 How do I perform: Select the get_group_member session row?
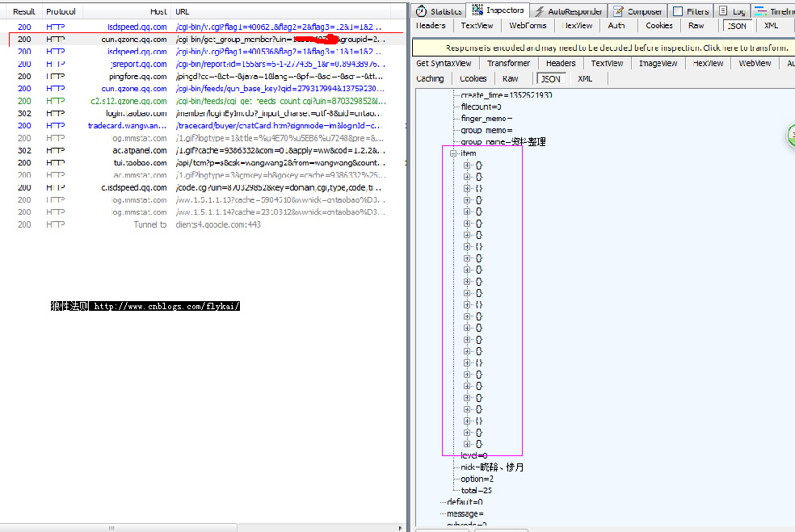(x=203, y=39)
